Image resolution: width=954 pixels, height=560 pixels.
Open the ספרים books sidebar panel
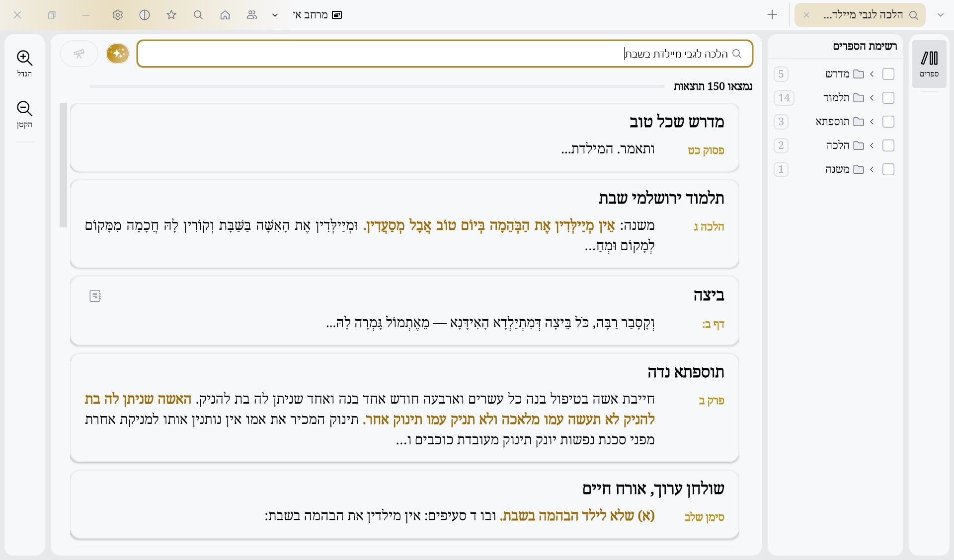pos(929,64)
